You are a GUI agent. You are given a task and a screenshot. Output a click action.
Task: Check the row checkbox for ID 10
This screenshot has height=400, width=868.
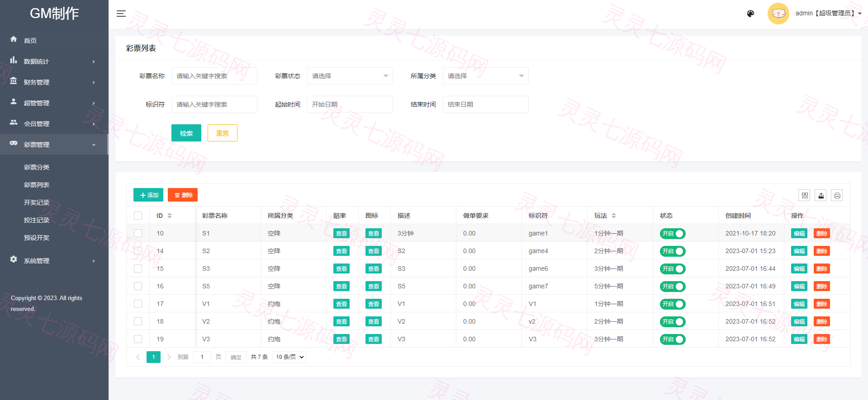pyautogui.click(x=138, y=233)
